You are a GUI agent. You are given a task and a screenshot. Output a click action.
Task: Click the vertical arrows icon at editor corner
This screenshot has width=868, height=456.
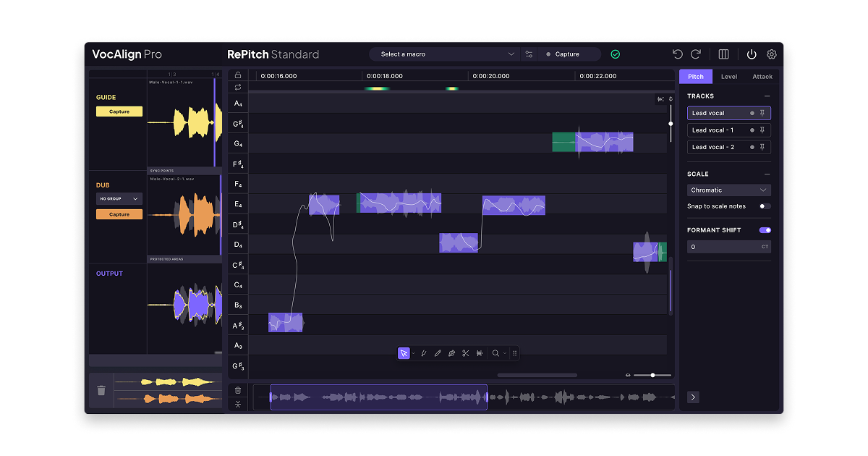[671, 99]
